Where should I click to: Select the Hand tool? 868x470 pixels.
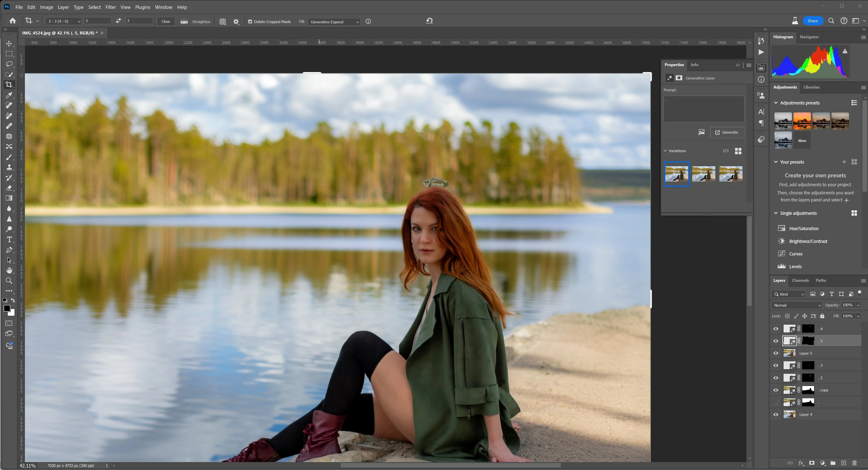pyautogui.click(x=9, y=270)
